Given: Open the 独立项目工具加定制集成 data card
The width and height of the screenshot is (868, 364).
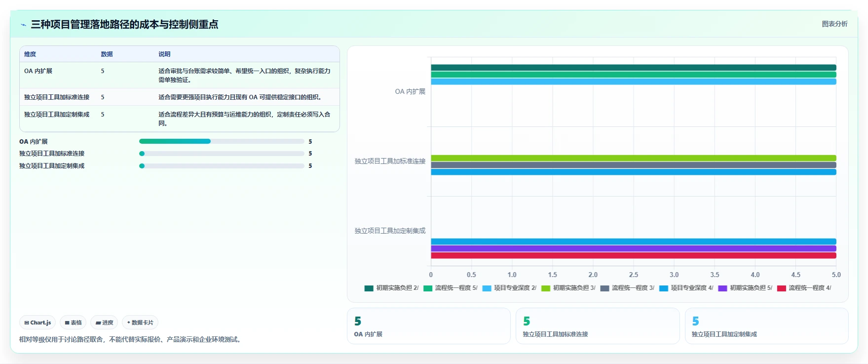Looking at the screenshot, I should click(x=766, y=326).
